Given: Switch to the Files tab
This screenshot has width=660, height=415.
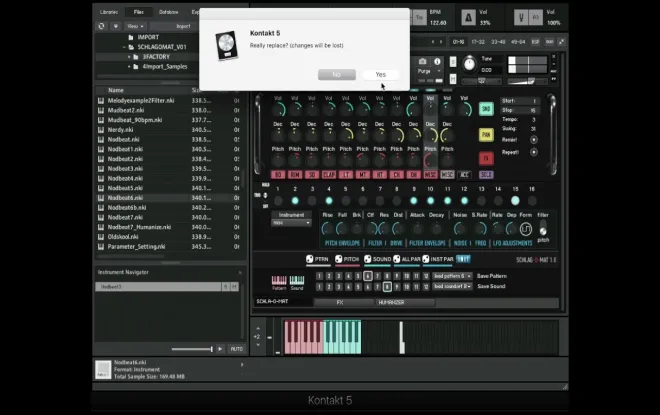Looking at the screenshot, I should click(x=138, y=12).
